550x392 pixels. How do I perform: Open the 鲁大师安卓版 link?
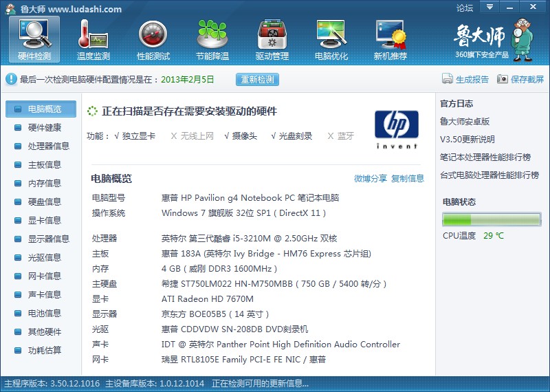465,122
